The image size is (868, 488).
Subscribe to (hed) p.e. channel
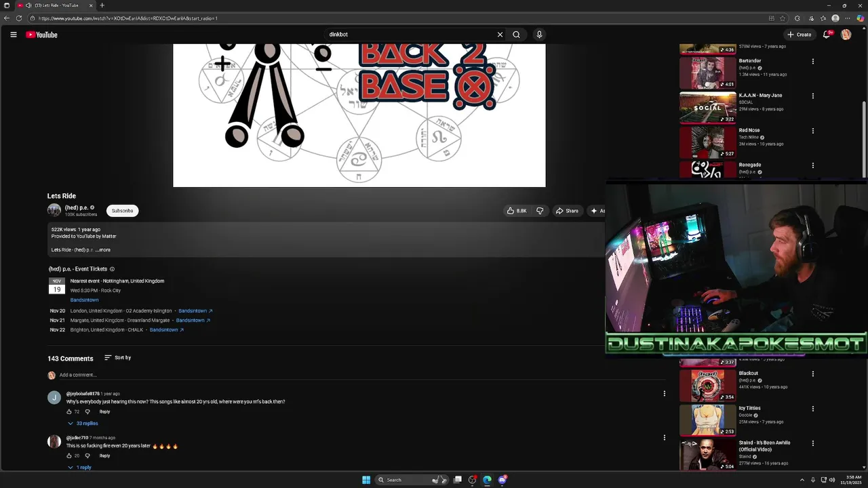122,211
